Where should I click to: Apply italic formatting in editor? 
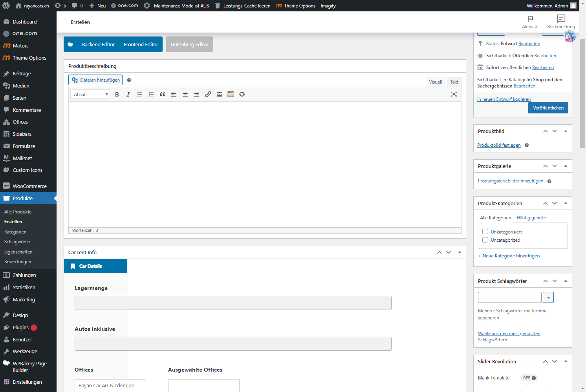[x=128, y=94]
